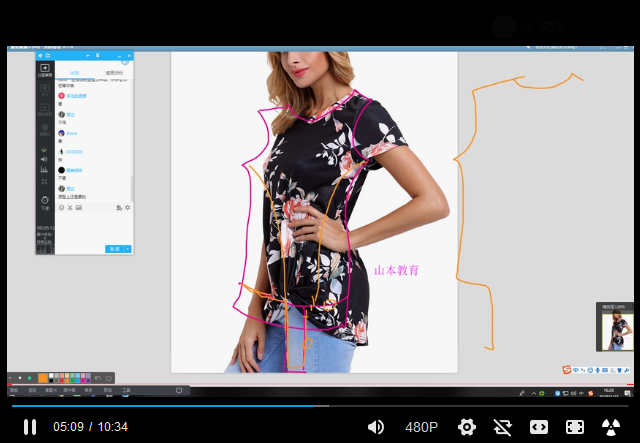The image size is (640, 443).
Task: Switch to the members tab in chat
Action: click(x=114, y=73)
